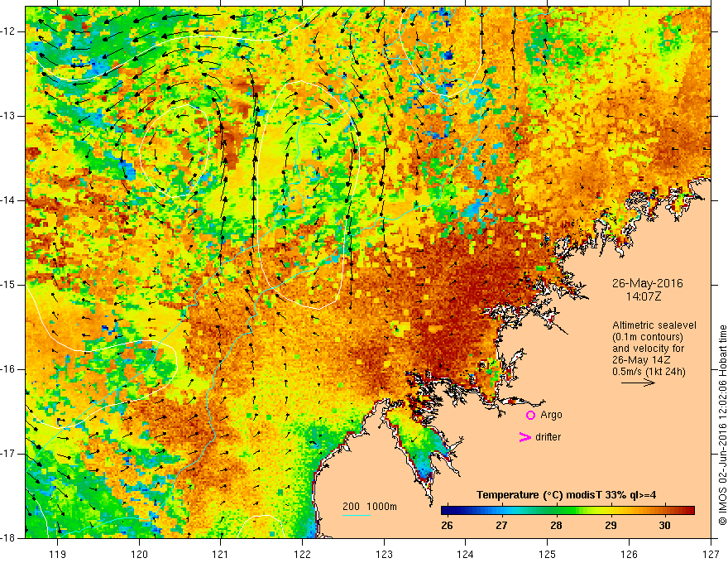Click longitude axis label 124
Viewport: 728px width, 563px height.
466,554
